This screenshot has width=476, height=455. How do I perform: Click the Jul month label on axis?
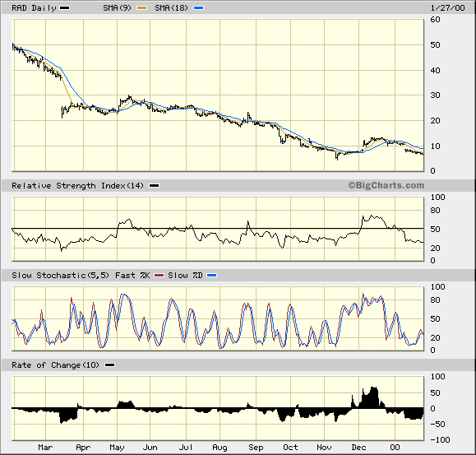point(186,448)
